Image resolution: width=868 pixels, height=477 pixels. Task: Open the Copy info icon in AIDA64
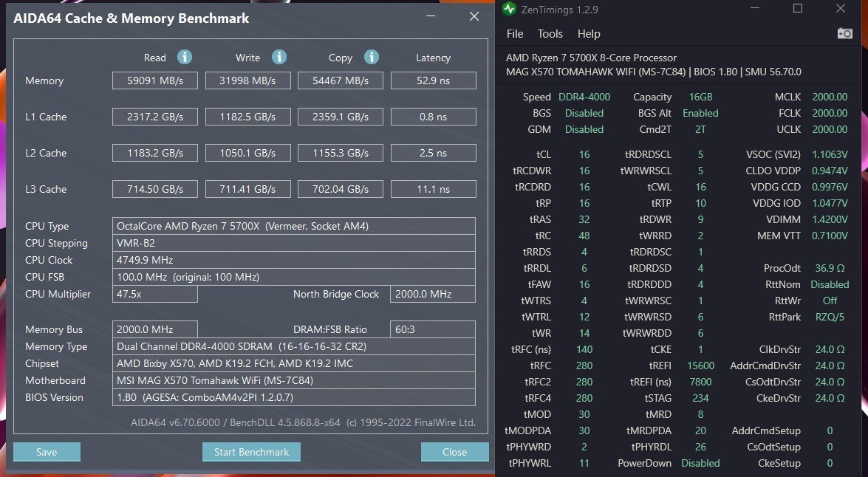click(x=372, y=57)
